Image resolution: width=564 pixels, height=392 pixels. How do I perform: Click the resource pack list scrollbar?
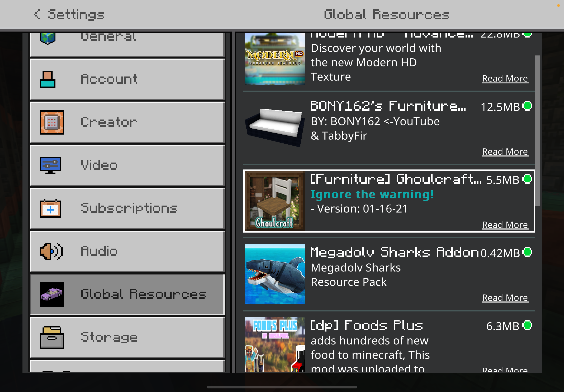537,131
